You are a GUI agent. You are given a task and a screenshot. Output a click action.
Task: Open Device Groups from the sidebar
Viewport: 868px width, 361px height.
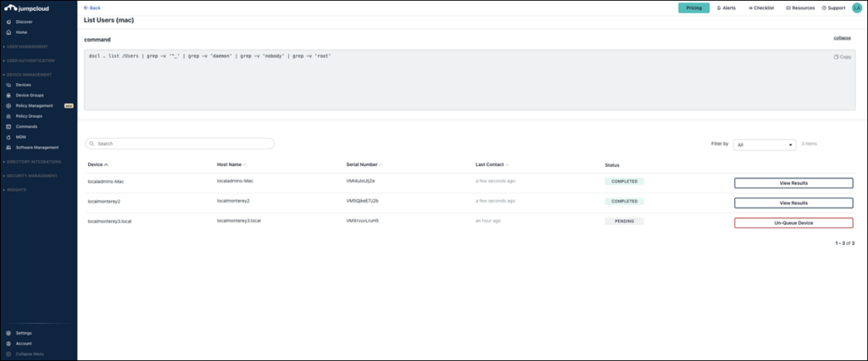click(x=29, y=95)
